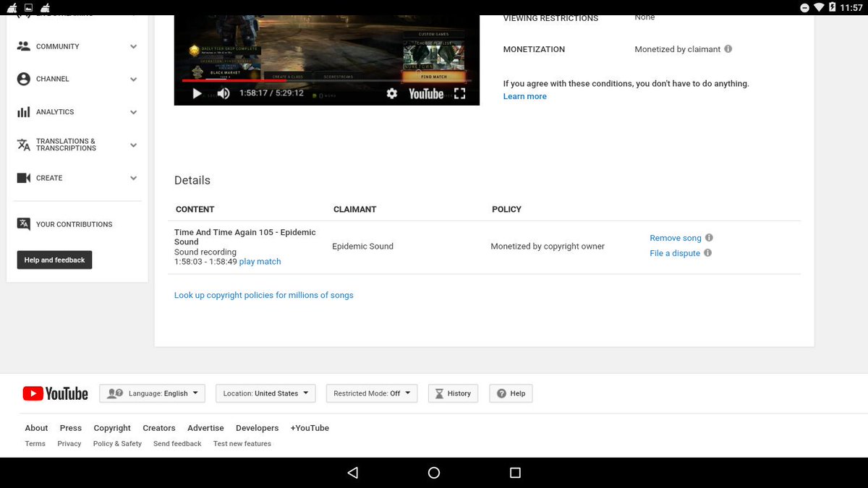Expand the Analytics section chevron
Viewport: 868px width, 488px height.
[x=133, y=112]
